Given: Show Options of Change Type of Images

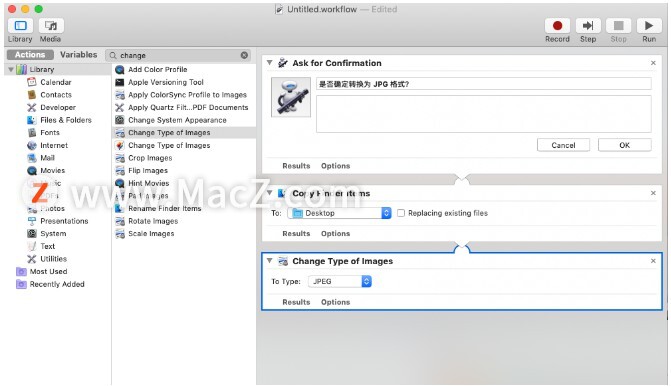Looking at the screenshot, I should tap(336, 302).
